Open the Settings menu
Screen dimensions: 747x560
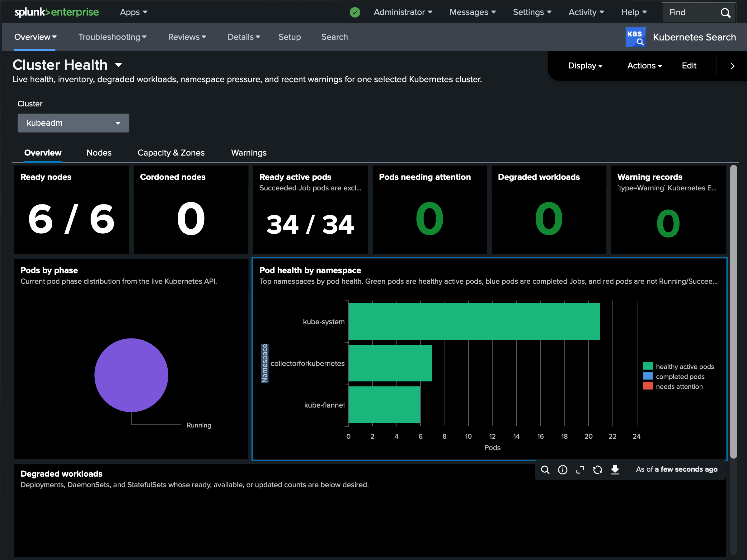[532, 12]
